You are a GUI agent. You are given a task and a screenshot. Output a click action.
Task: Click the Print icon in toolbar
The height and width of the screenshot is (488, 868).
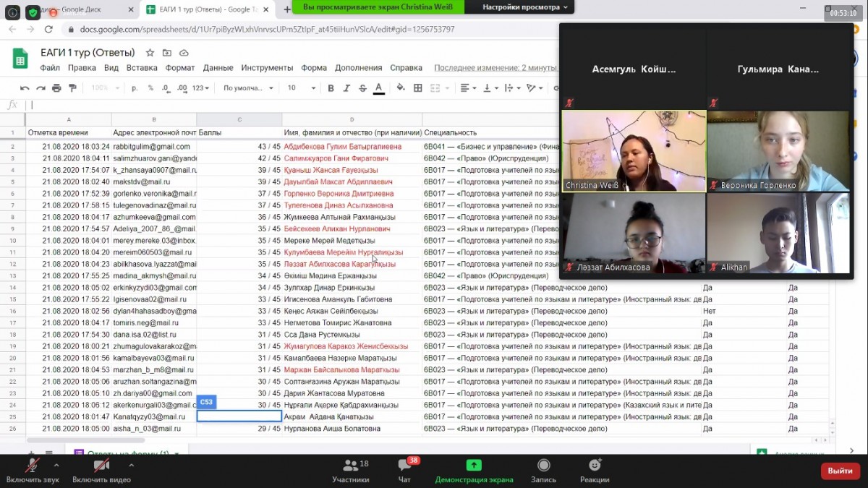56,88
